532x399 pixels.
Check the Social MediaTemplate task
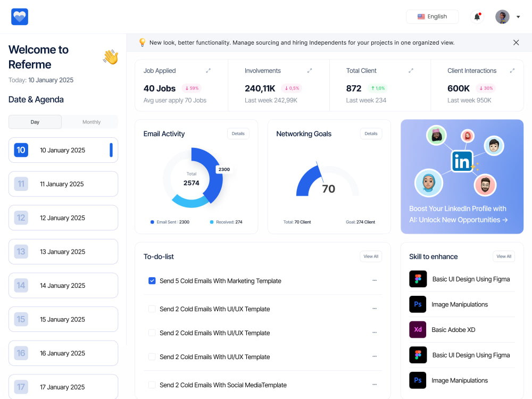152,385
